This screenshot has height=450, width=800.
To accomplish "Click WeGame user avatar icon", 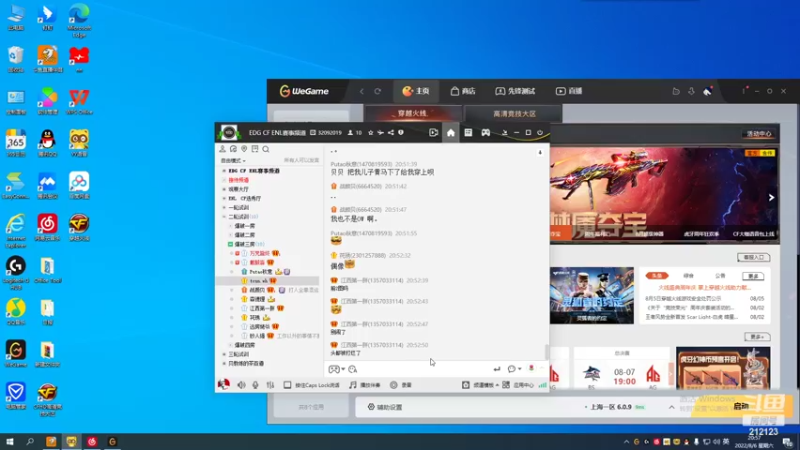I will coord(707,91).
